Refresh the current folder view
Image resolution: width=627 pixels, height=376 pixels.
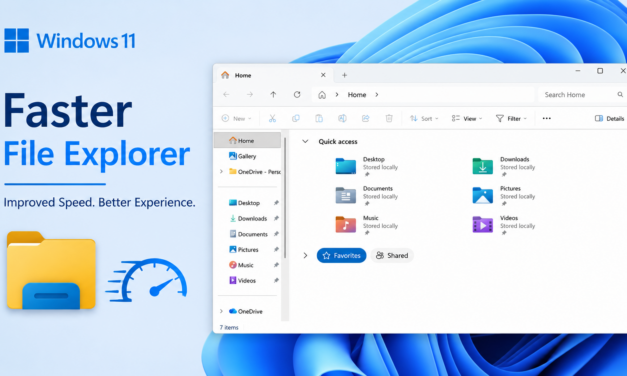pos(297,94)
